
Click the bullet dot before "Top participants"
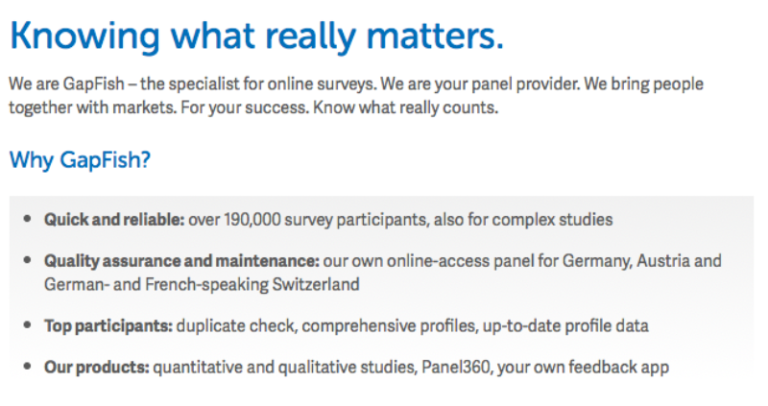pos(26,326)
